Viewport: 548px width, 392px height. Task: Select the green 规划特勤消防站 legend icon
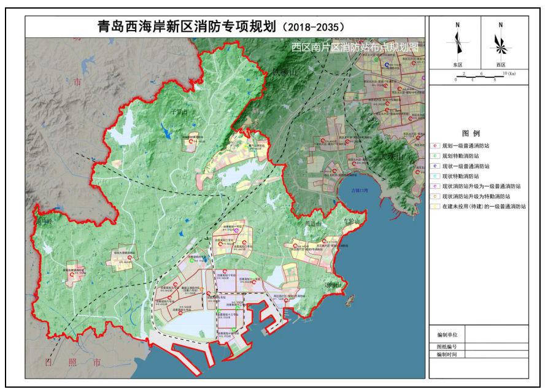435,156
